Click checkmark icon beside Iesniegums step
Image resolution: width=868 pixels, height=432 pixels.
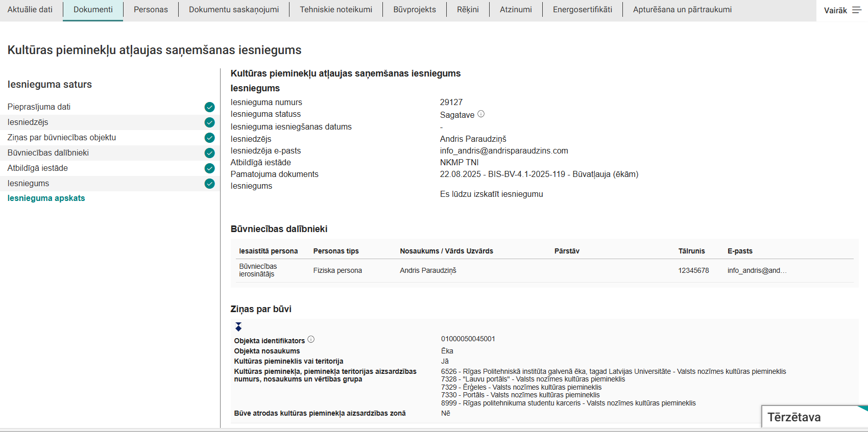(209, 184)
